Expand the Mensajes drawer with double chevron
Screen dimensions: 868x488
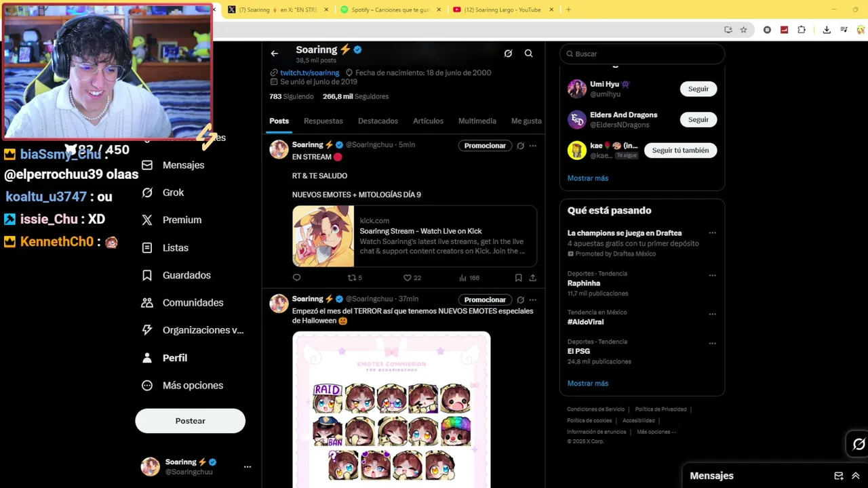(x=856, y=476)
